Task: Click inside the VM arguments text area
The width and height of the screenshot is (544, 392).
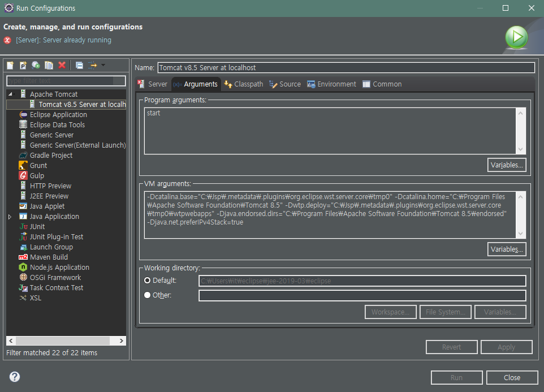Action: tap(330, 215)
